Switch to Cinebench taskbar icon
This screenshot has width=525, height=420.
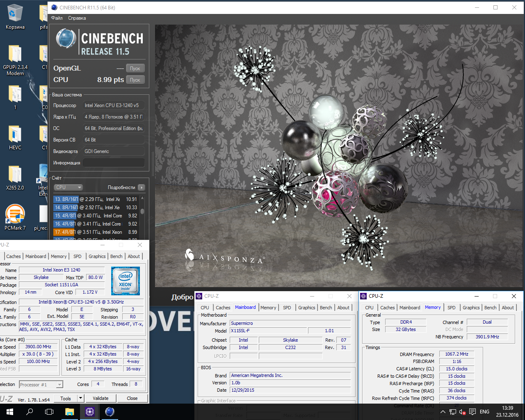pos(110,412)
